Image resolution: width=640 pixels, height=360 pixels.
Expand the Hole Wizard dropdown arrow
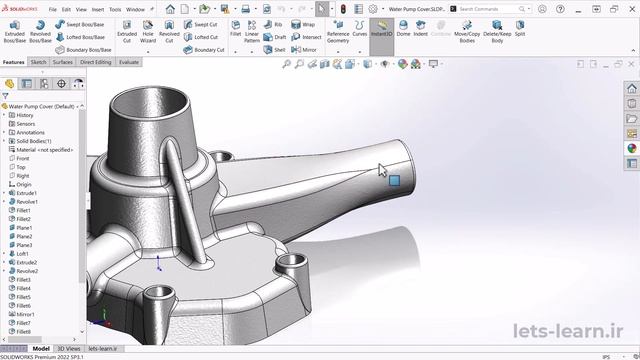[148, 52]
